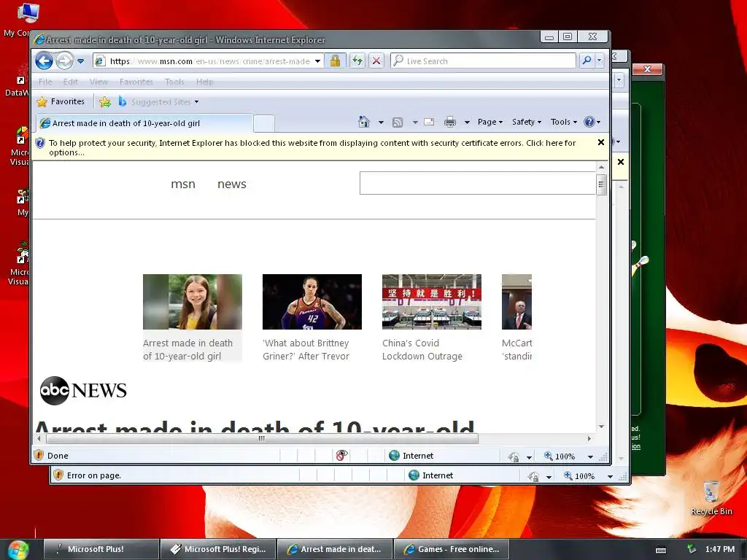Click the abc NEWS logo
This screenshot has width=747, height=560.
click(83, 391)
